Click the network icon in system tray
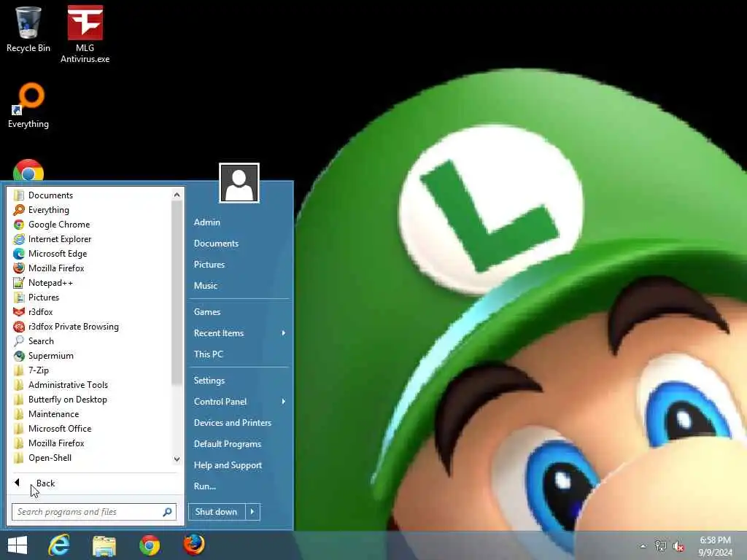Image resolution: width=747 pixels, height=560 pixels. click(660, 545)
